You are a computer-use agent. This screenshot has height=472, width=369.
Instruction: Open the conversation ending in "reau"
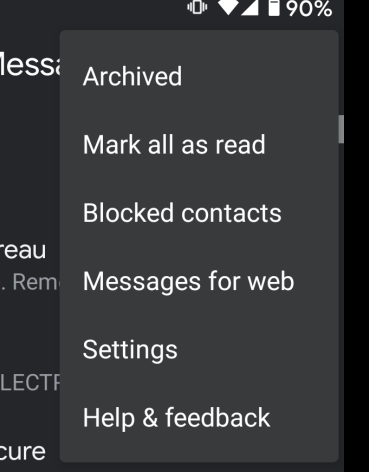pyautogui.click(x=23, y=250)
